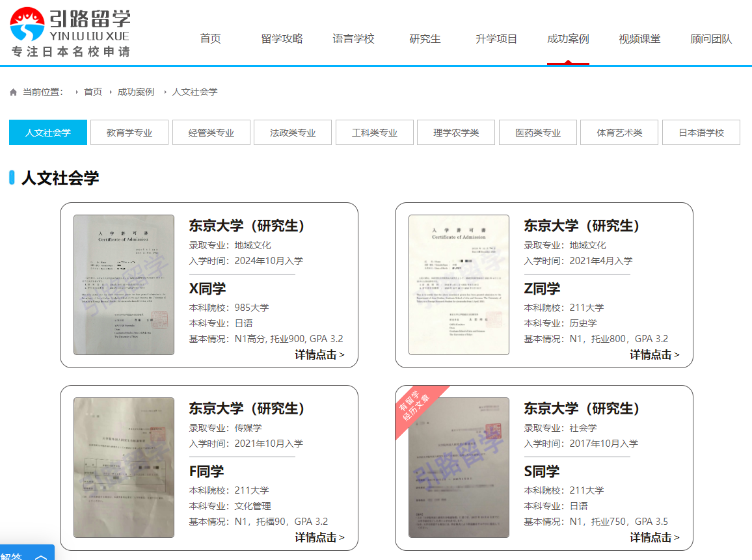Switch to the 经管类专业 category tab
Viewport: 752px width, 560px height.
click(211, 132)
